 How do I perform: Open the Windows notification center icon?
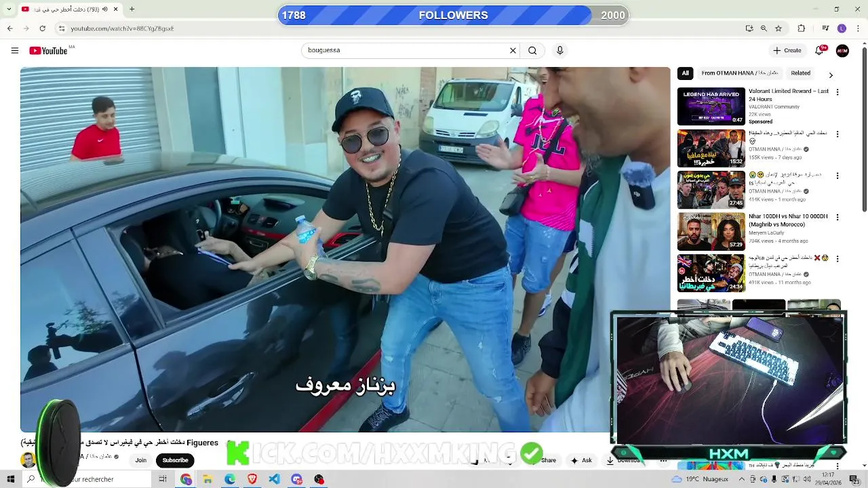(x=854, y=479)
